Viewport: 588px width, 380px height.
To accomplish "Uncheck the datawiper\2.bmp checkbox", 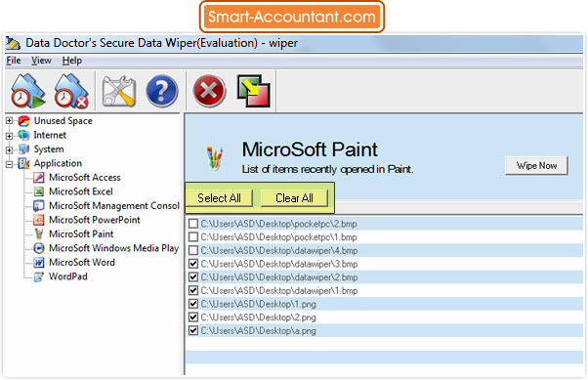I will [193, 277].
